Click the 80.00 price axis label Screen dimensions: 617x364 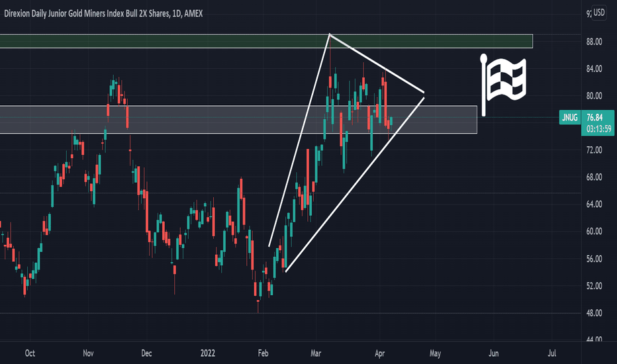tap(594, 96)
